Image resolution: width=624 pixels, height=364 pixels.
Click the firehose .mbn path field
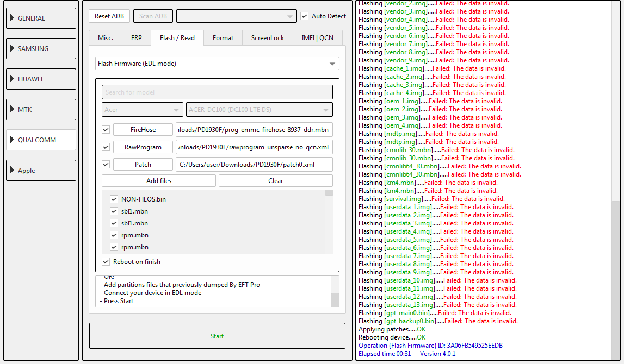[254, 129]
